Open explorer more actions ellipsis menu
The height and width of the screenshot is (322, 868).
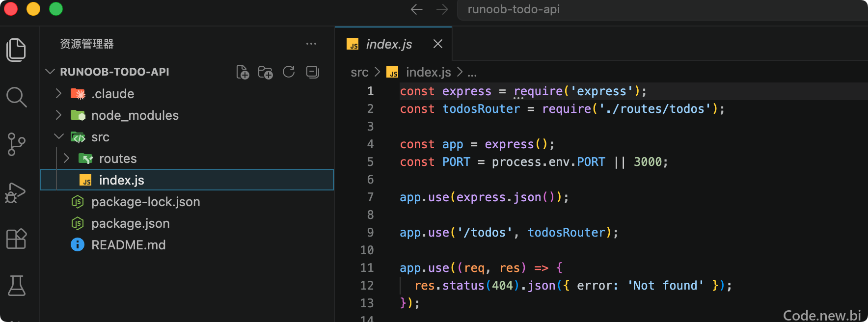point(311,44)
